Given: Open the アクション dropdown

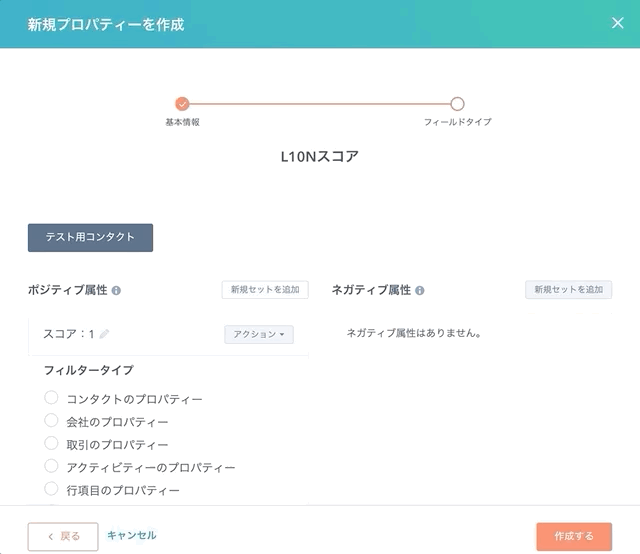Looking at the screenshot, I should click(259, 334).
